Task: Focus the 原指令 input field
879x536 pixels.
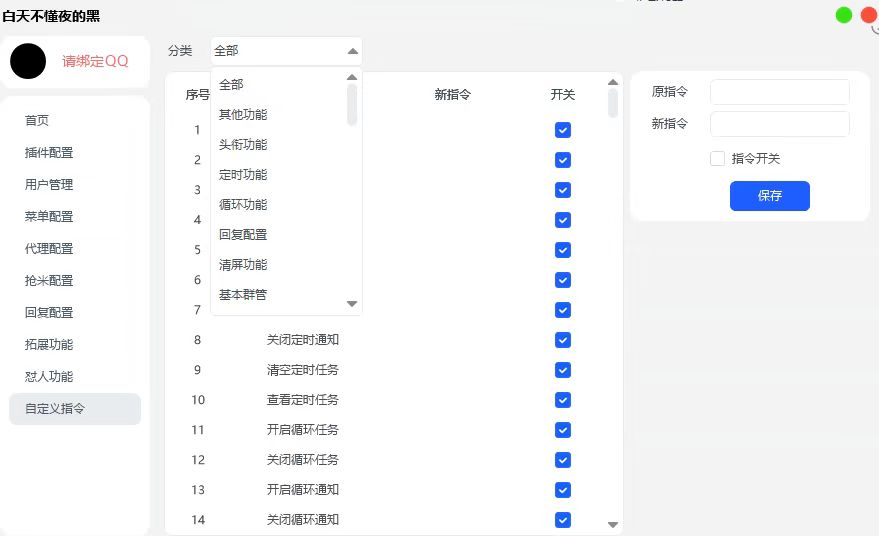Action: coord(779,92)
